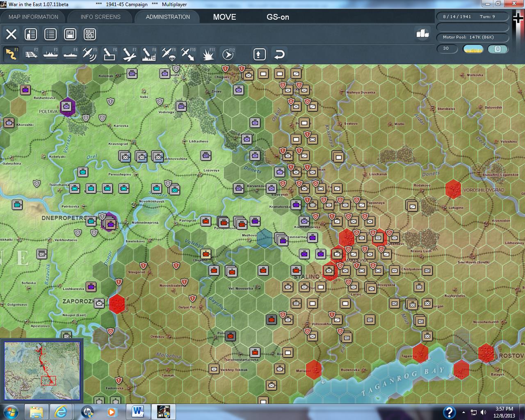The image size is (525, 420).
Task: Click the Save Game floppy disk icon
Action: pyautogui.click(x=70, y=34)
